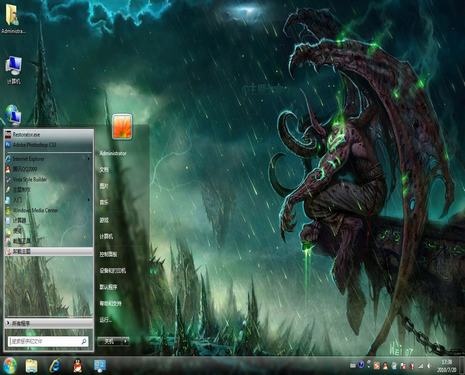465x375 pixels.
Task: Select the highlighted Start menu entry above 所有程序
Action: 49,252
